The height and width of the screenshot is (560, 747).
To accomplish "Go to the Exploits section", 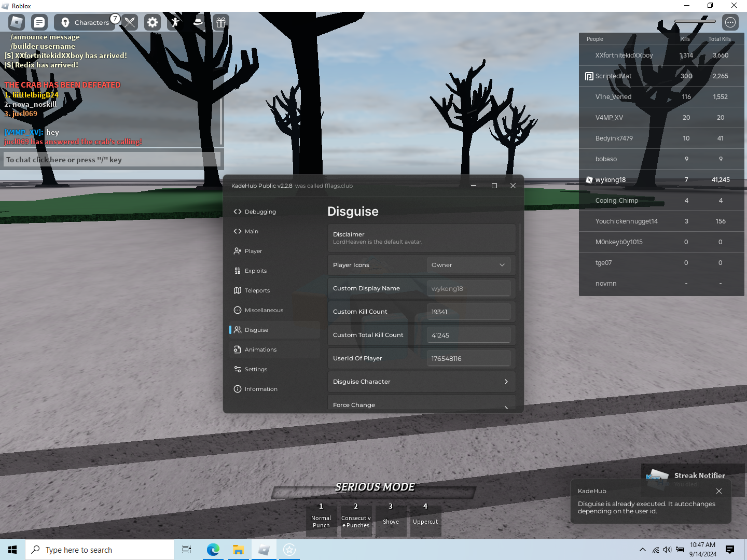I will [x=274, y=271].
